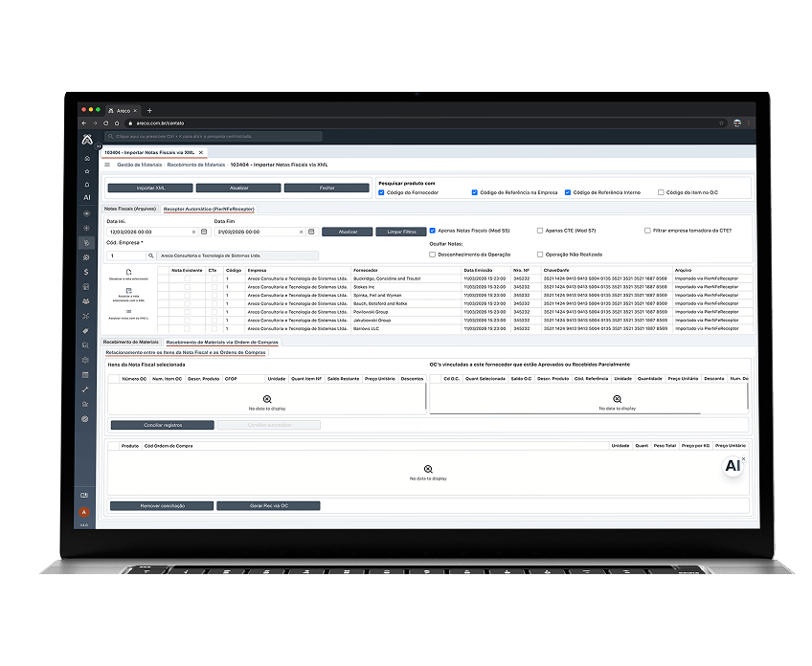The height and width of the screenshot is (666, 812).
Task: Tick Nota Existente checkbox in Stokes Inc row
Action: [x=187, y=287]
